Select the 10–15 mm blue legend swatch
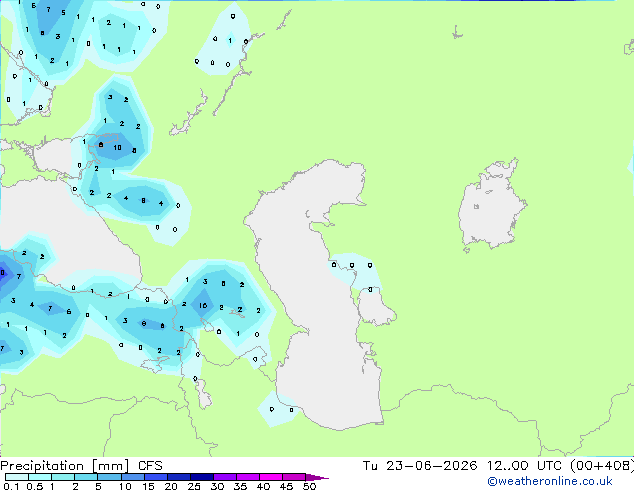 coord(132,477)
